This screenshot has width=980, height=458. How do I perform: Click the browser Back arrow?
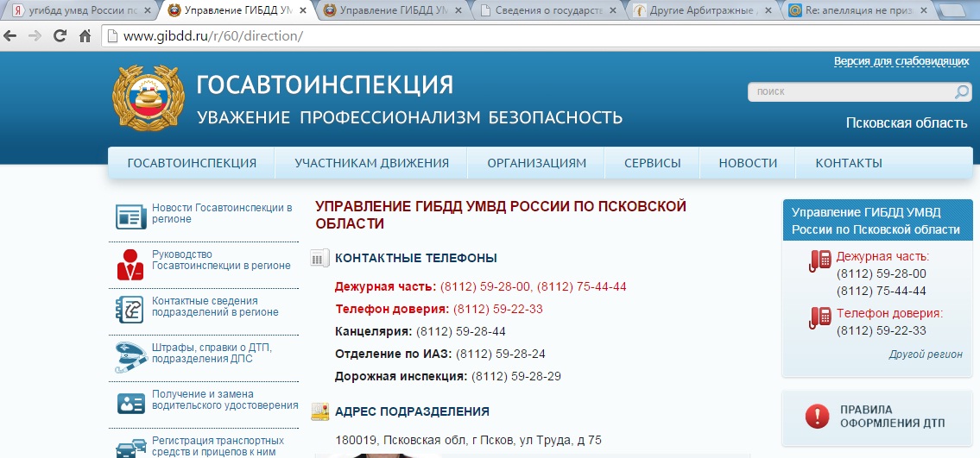click(10, 35)
